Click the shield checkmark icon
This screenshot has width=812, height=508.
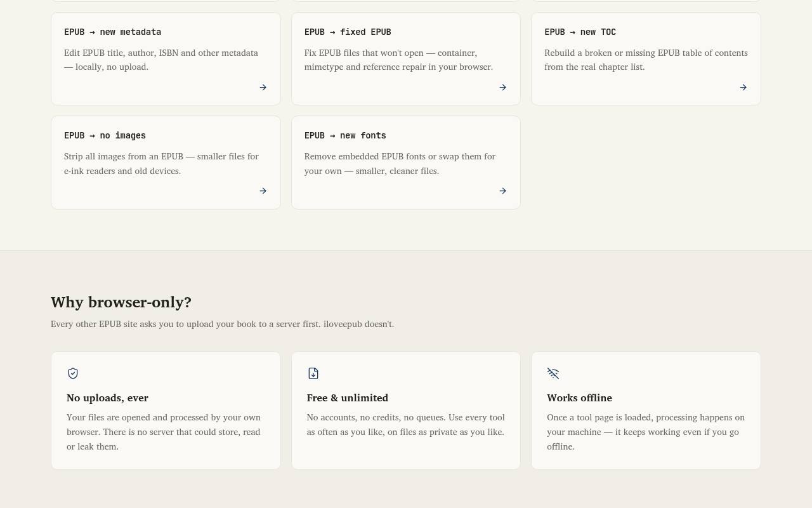pyautogui.click(x=73, y=373)
